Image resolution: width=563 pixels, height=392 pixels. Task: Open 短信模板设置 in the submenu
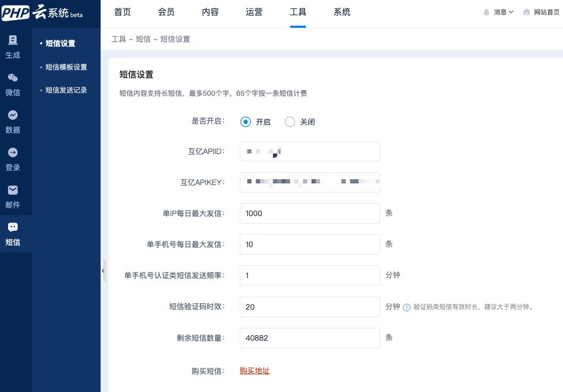coord(66,67)
